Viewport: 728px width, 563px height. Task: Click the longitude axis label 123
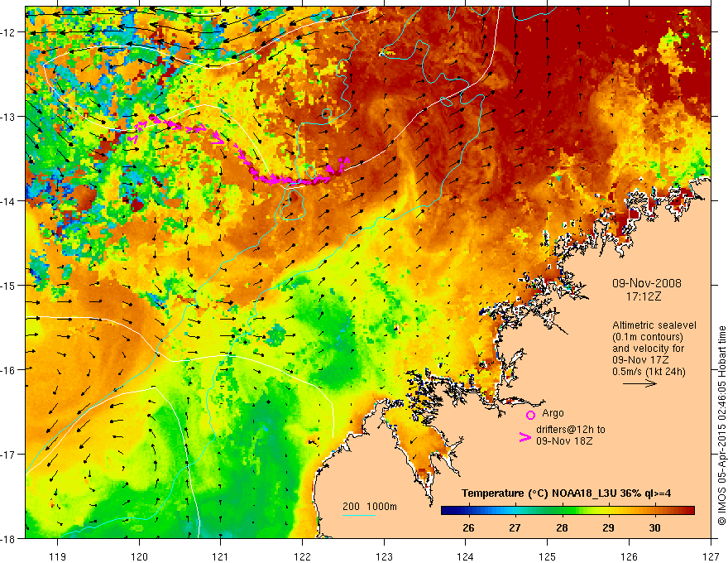point(384,556)
